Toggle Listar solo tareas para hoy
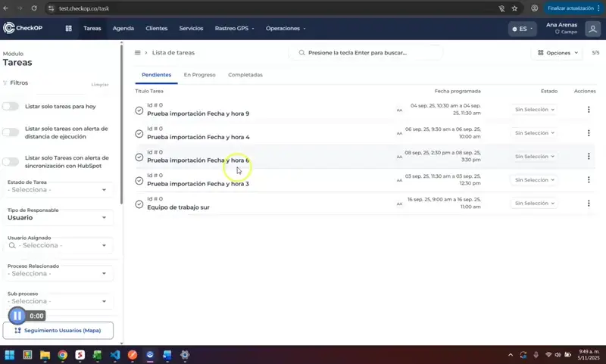Screen dimensions: 606x364 click(x=11, y=107)
